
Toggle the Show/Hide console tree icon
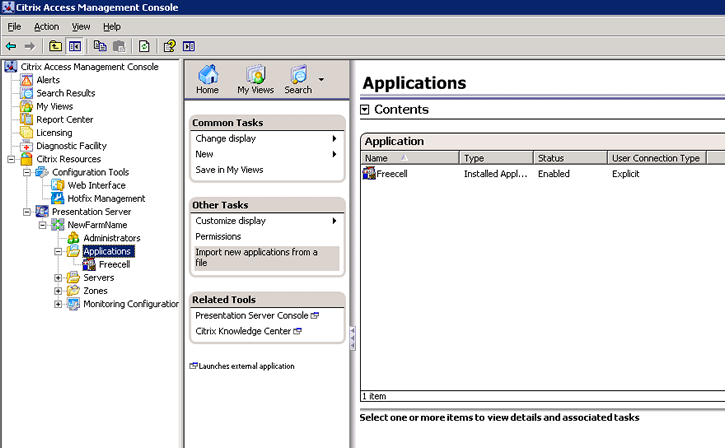pos(74,46)
